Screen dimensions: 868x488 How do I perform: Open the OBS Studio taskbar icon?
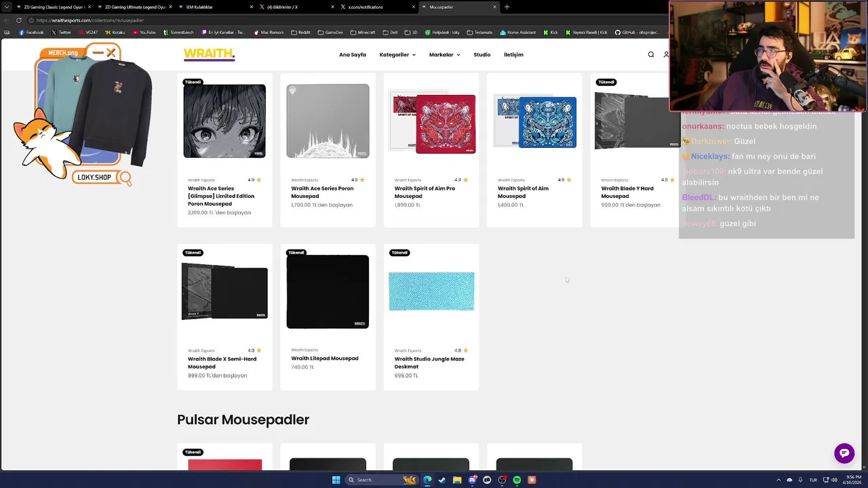pyautogui.click(x=502, y=480)
